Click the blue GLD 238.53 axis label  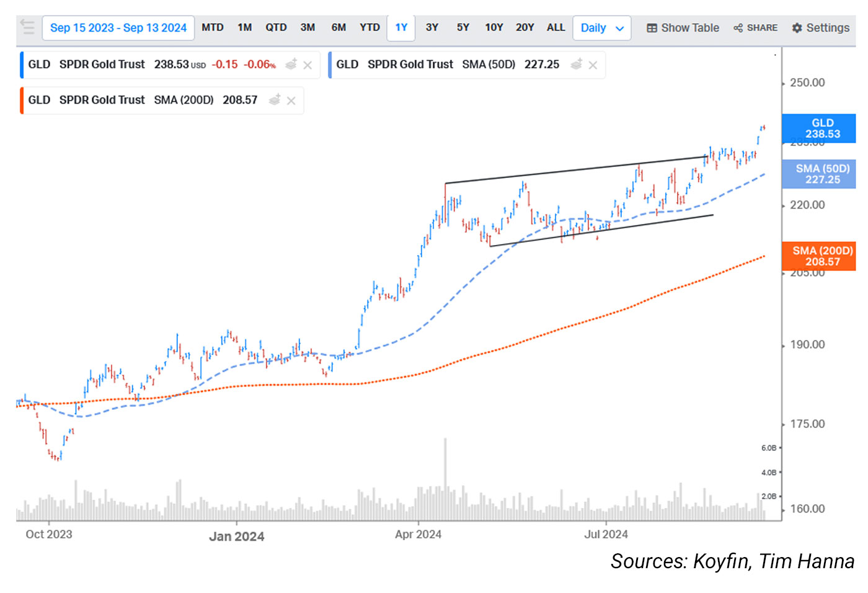pyautogui.click(x=822, y=128)
